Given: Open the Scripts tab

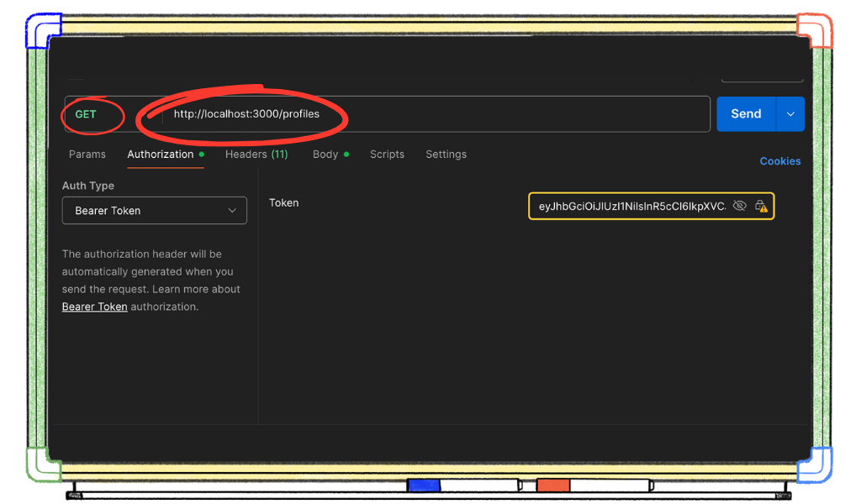Looking at the screenshot, I should (x=387, y=154).
